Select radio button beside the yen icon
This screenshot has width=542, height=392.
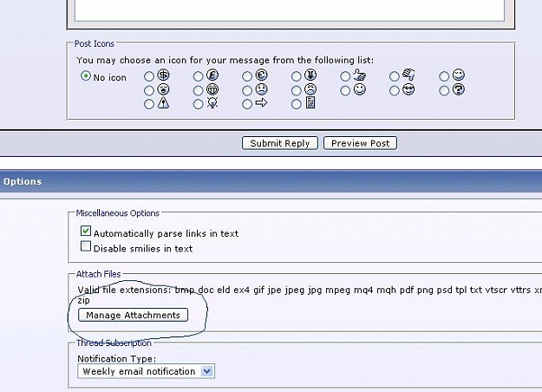[x=297, y=76]
